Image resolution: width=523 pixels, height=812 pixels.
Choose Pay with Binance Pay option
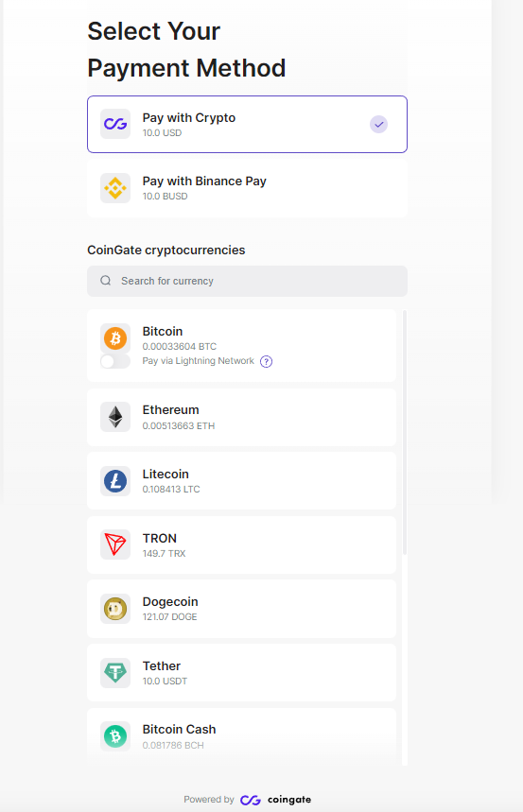click(247, 188)
